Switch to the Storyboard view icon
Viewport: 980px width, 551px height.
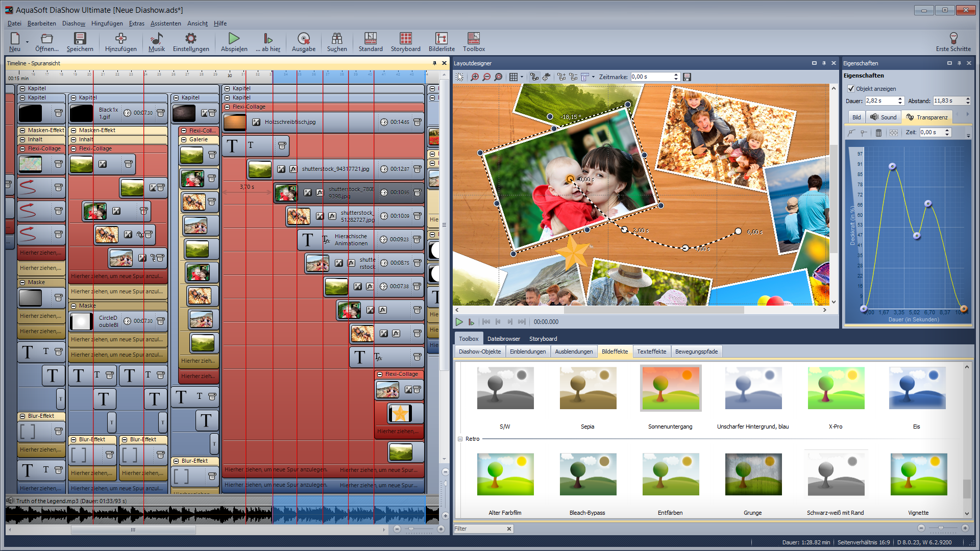405,39
